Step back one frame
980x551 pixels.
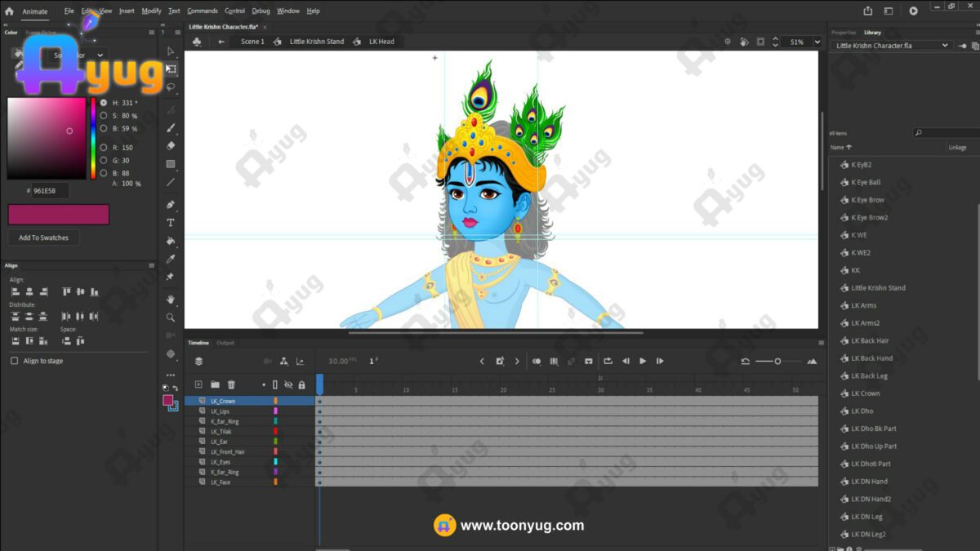click(x=626, y=362)
